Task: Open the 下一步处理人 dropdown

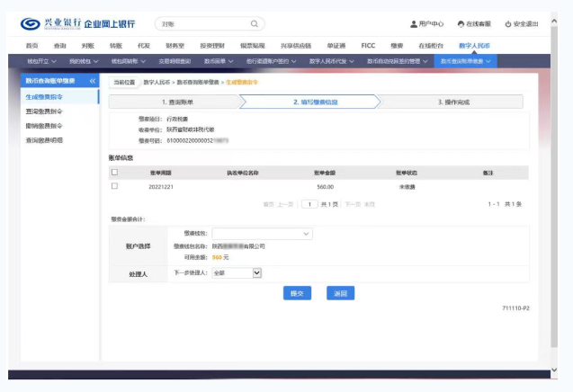Action: click(237, 272)
